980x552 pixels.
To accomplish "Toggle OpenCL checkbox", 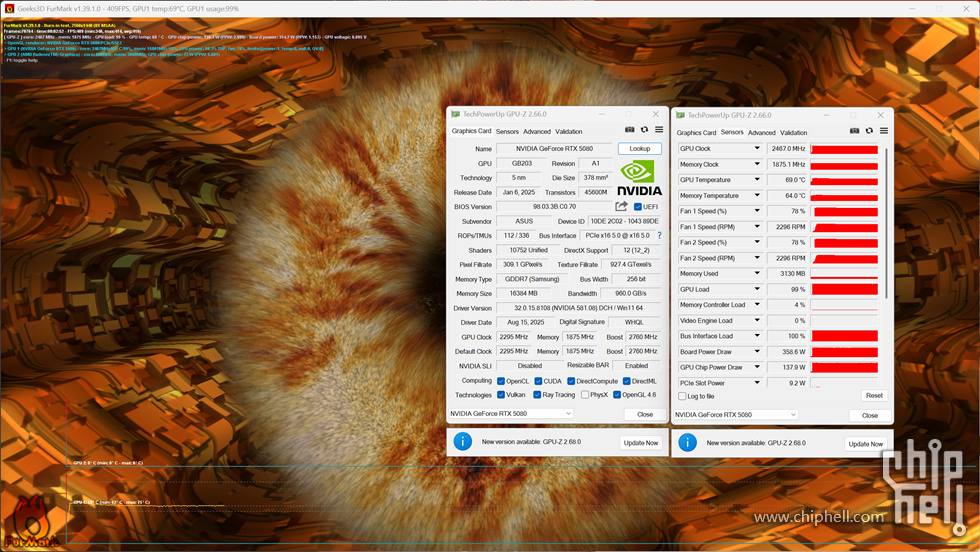I will coord(501,381).
